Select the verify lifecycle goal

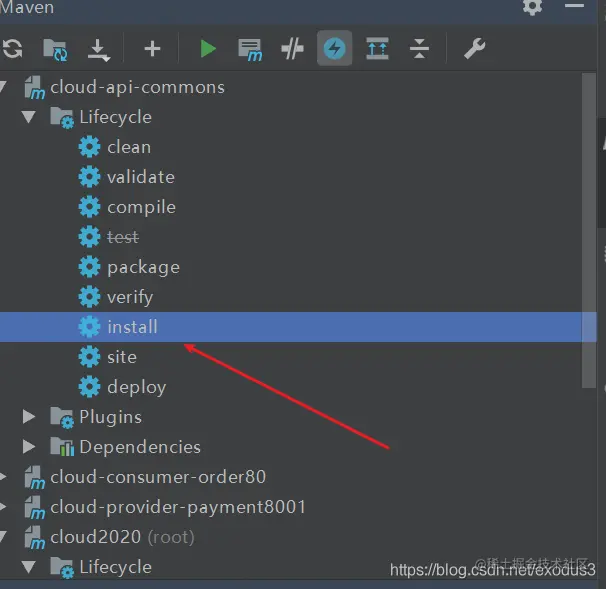coord(130,298)
